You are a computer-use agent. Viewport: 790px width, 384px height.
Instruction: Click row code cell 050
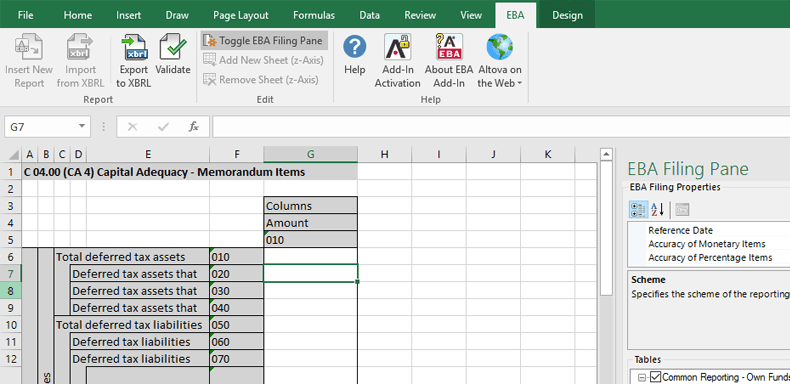coord(236,325)
